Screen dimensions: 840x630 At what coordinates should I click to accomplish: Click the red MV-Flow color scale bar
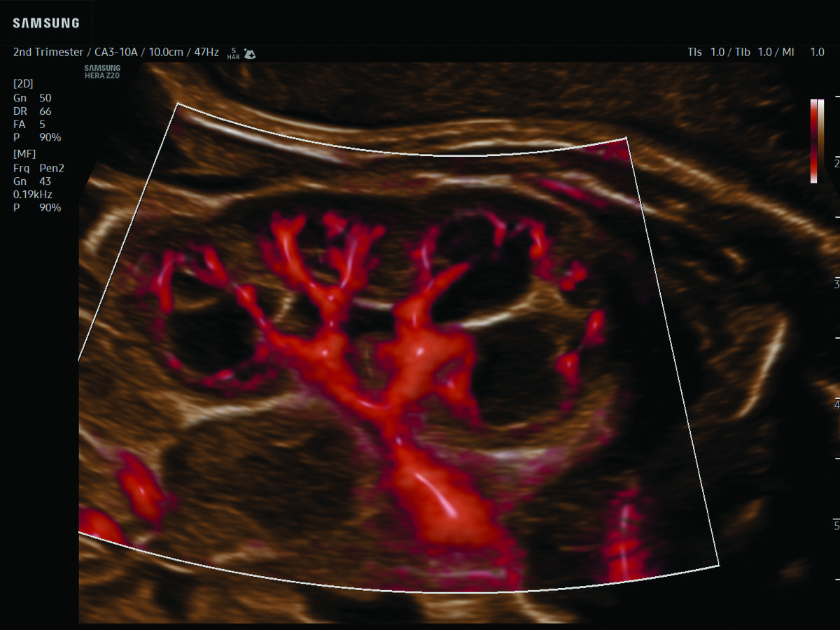pos(813,141)
